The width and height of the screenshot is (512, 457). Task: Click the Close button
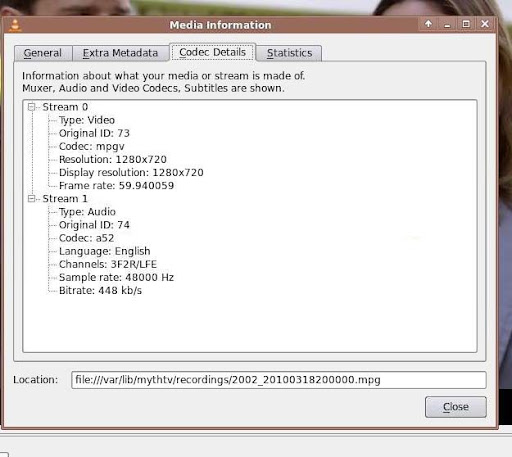[x=456, y=407]
